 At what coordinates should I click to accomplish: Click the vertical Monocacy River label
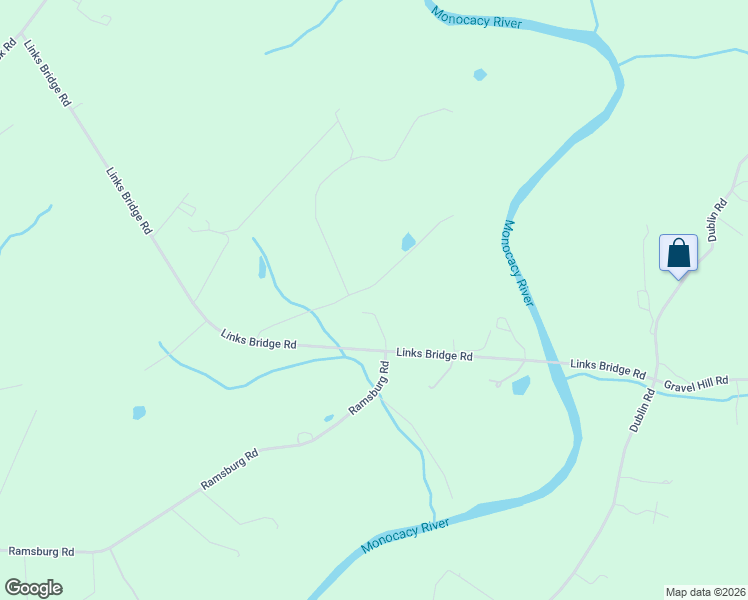(518, 263)
